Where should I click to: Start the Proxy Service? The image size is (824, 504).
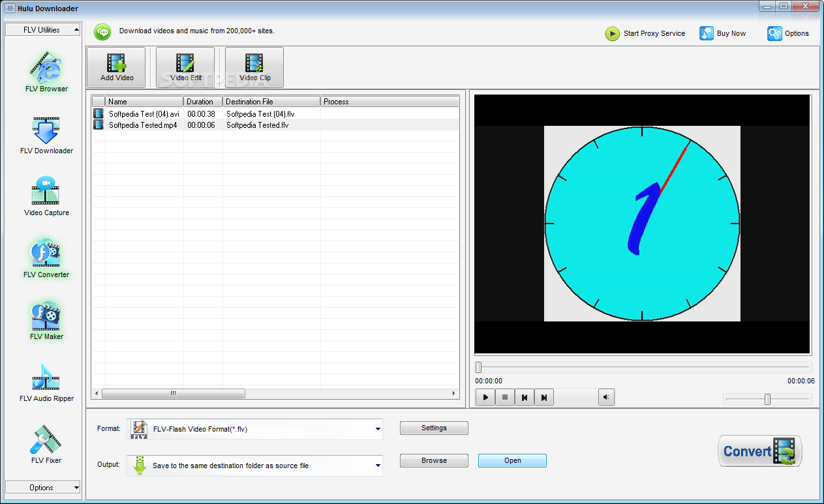coord(645,33)
